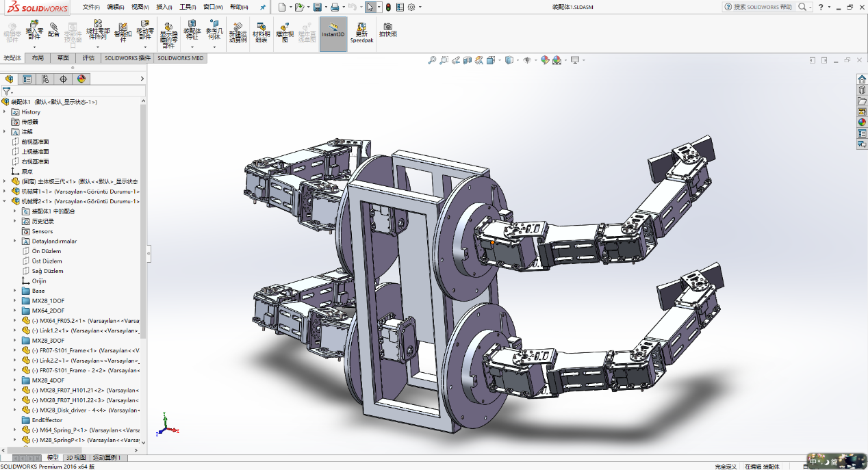Toggle the Instant3D button
Viewport: 868px width, 470px height.
tap(333, 31)
